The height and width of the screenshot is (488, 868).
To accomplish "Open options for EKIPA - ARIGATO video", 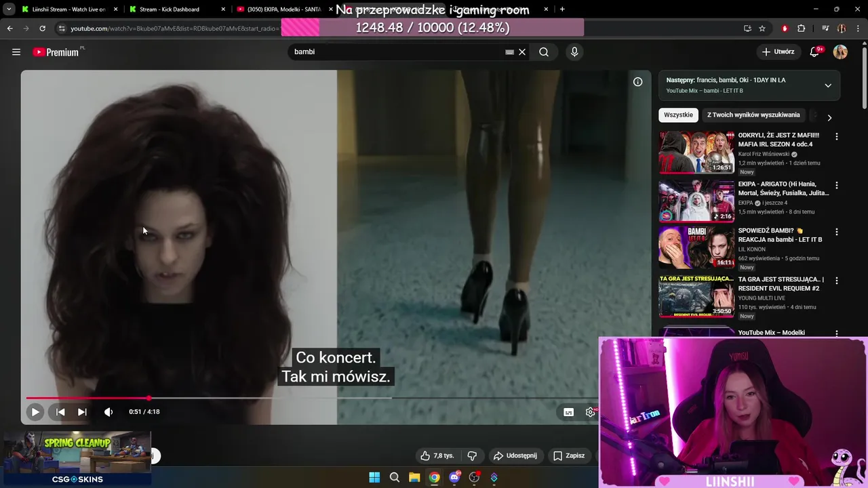I will point(836,185).
